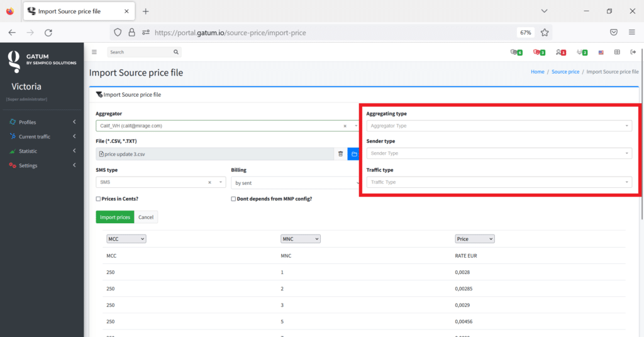Open the Aggregating type dropdown
Screen dimensions: 644x337
click(x=499, y=126)
